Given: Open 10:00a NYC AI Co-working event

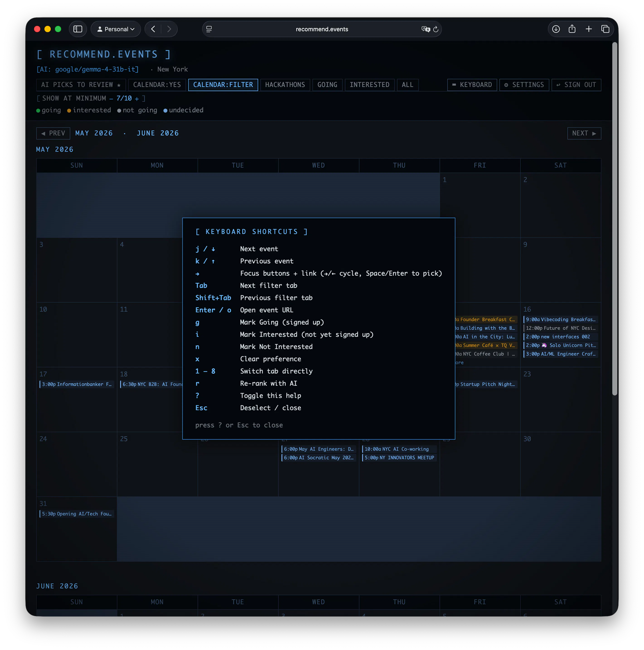Looking at the screenshot, I should coord(399,449).
